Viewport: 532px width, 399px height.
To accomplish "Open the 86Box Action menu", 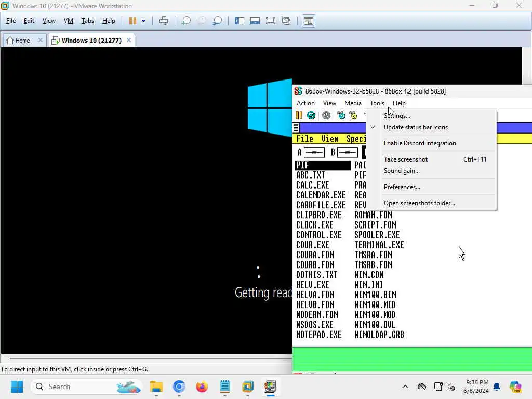I will (305, 103).
